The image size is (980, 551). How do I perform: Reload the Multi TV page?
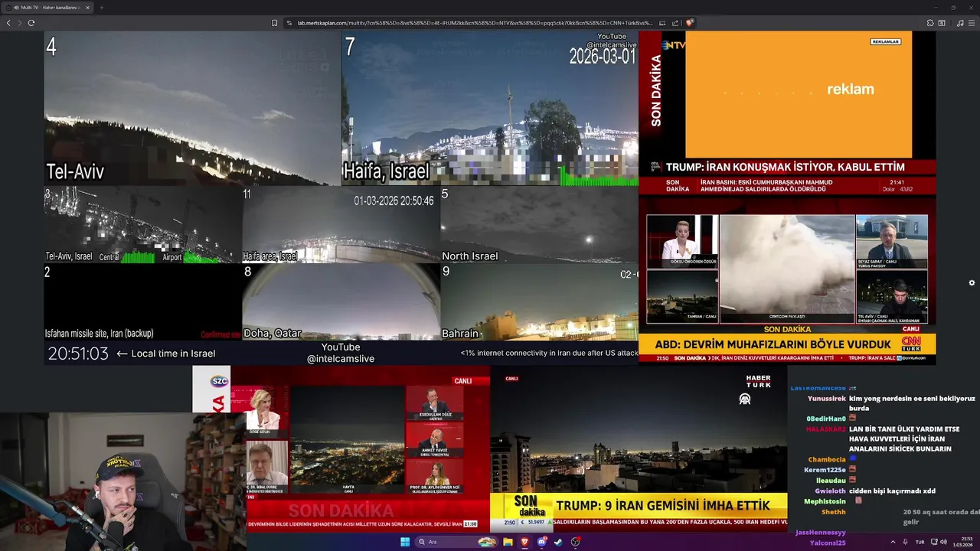click(31, 23)
